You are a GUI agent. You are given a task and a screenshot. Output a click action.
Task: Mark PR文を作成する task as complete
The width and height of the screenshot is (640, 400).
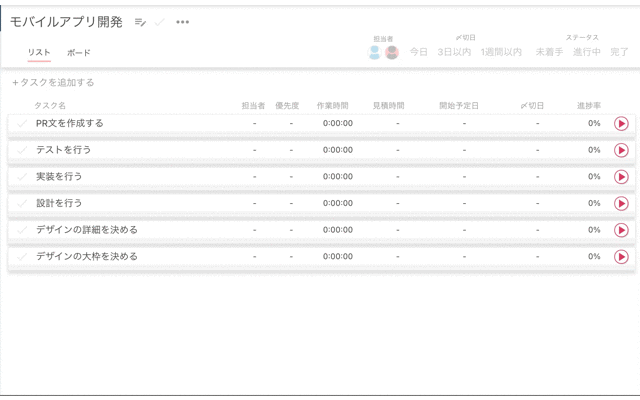click(x=22, y=124)
